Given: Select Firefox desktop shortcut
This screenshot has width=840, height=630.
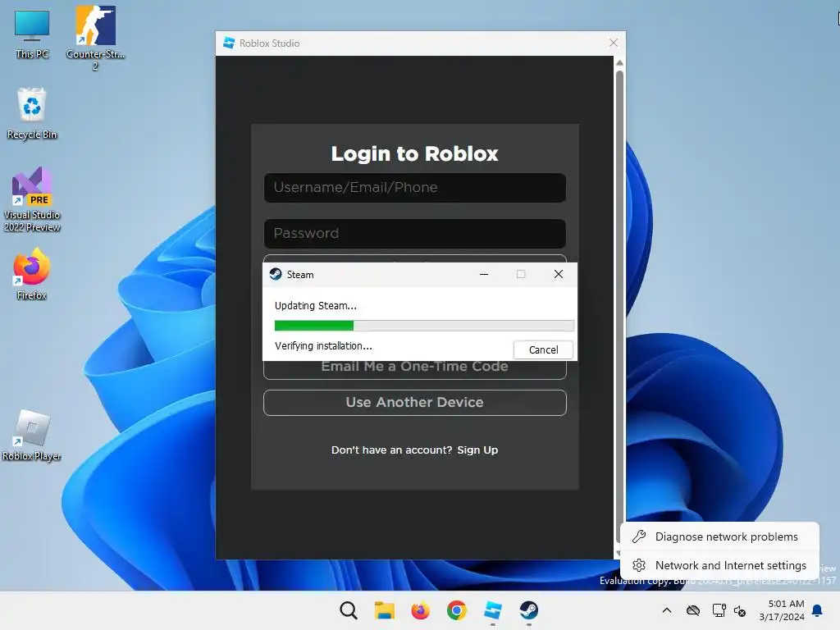Looking at the screenshot, I should coord(32,274).
